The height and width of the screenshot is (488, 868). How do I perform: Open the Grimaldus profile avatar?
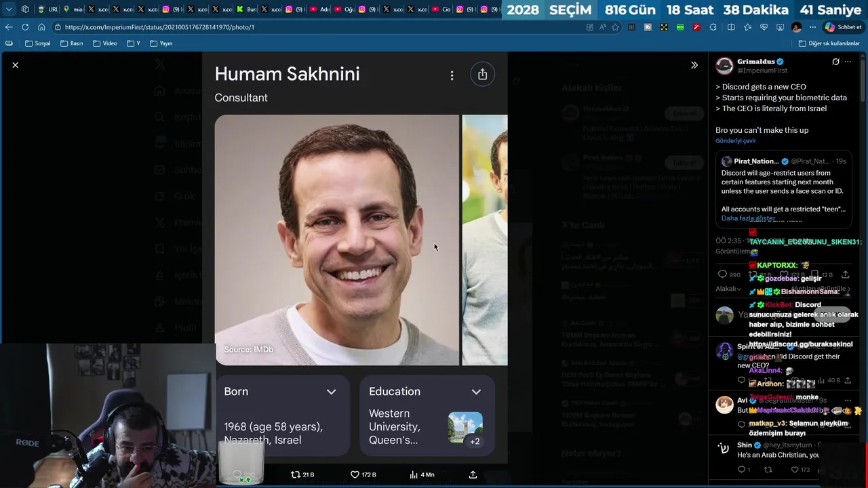(x=724, y=66)
